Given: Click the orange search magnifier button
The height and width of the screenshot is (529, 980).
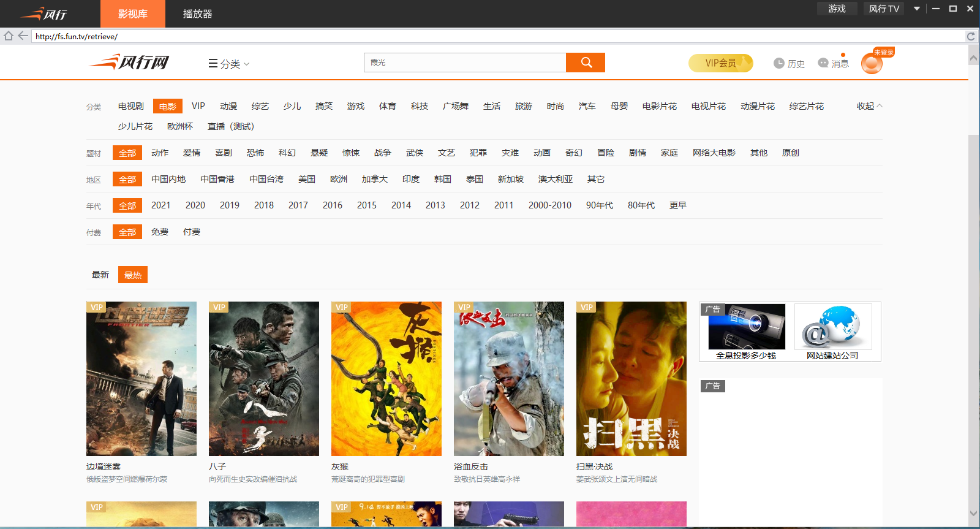Looking at the screenshot, I should [x=586, y=63].
